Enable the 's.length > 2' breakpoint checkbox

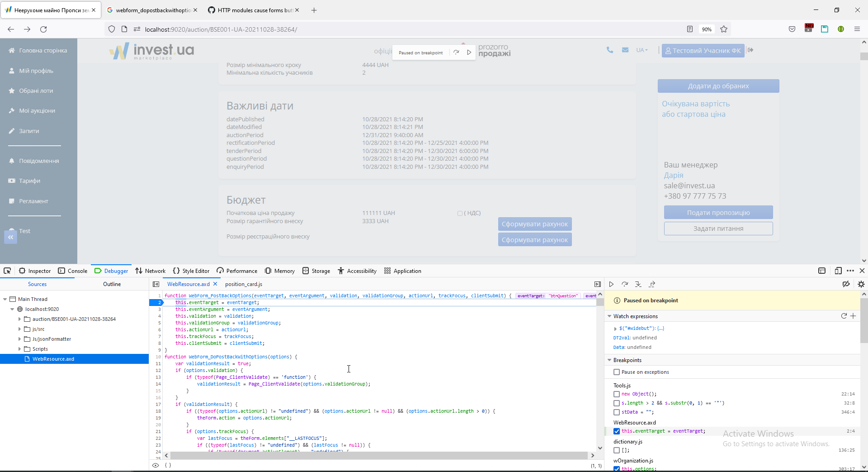[x=617, y=403]
